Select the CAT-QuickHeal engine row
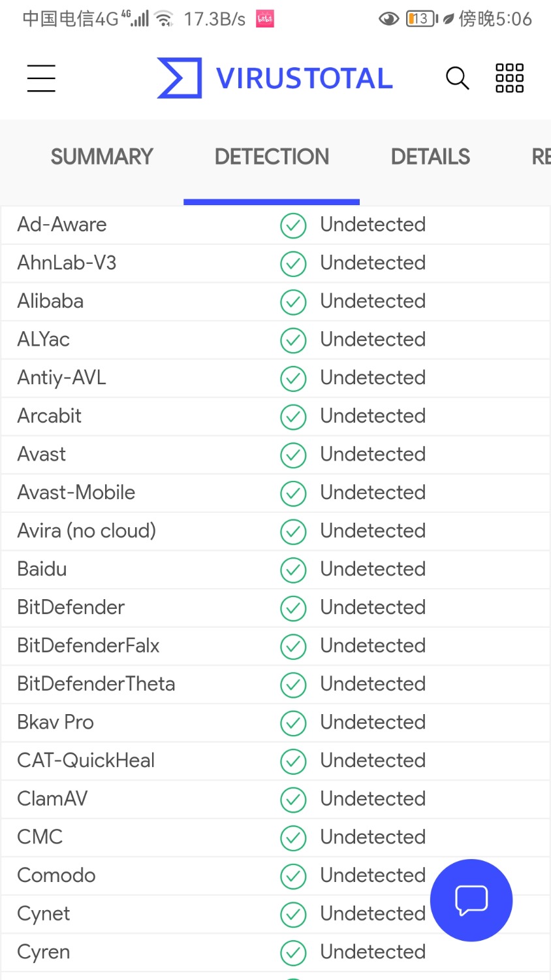The width and height of the screenshot is (551, 980). (275, 760)
